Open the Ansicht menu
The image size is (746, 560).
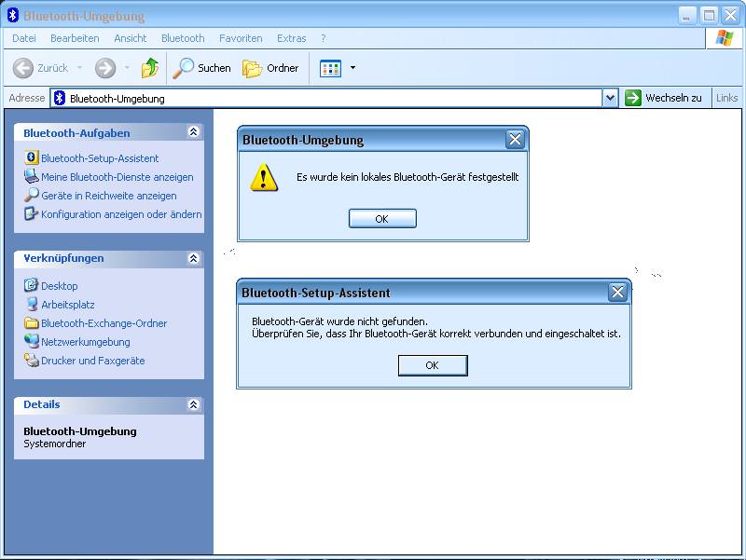pos(130,38)
